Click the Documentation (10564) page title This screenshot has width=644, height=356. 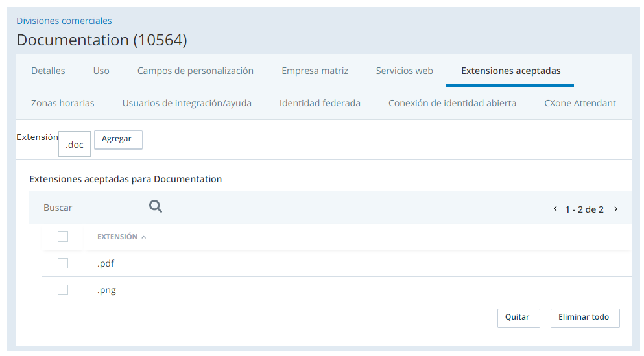point(102,40)
